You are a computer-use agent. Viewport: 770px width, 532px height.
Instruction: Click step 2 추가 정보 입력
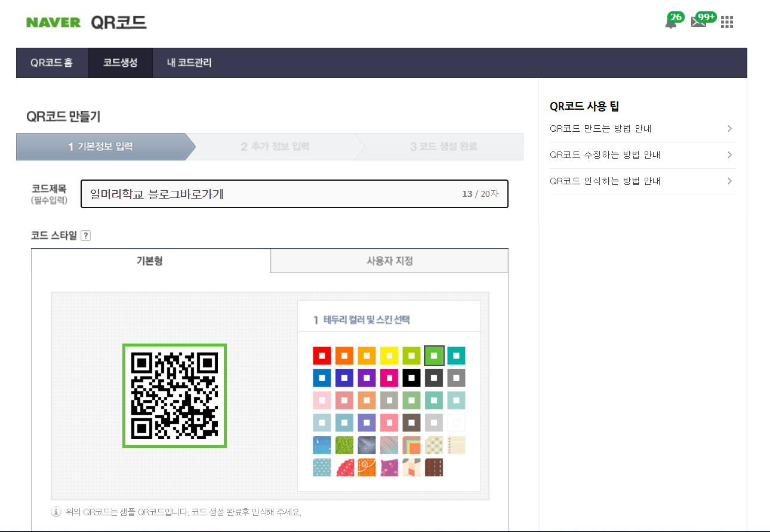275,147
